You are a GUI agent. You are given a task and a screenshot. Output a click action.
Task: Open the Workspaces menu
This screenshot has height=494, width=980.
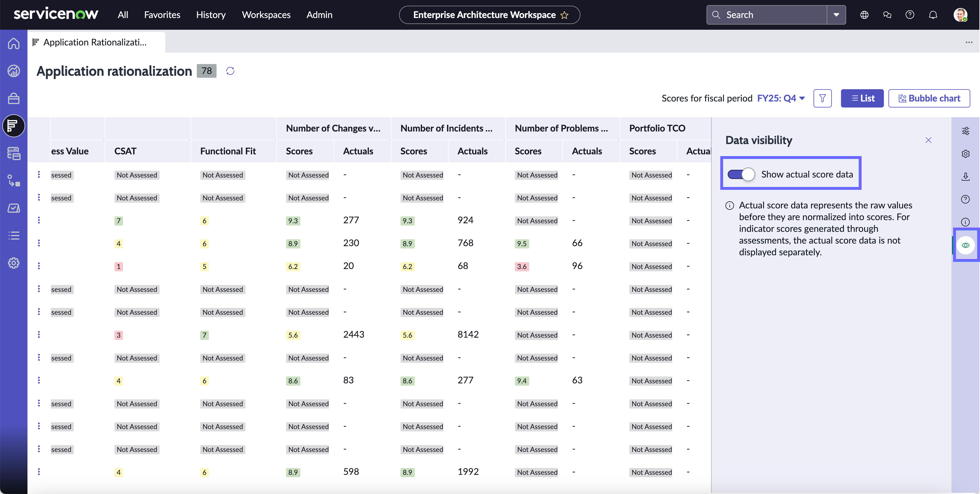tap(266, 15)
